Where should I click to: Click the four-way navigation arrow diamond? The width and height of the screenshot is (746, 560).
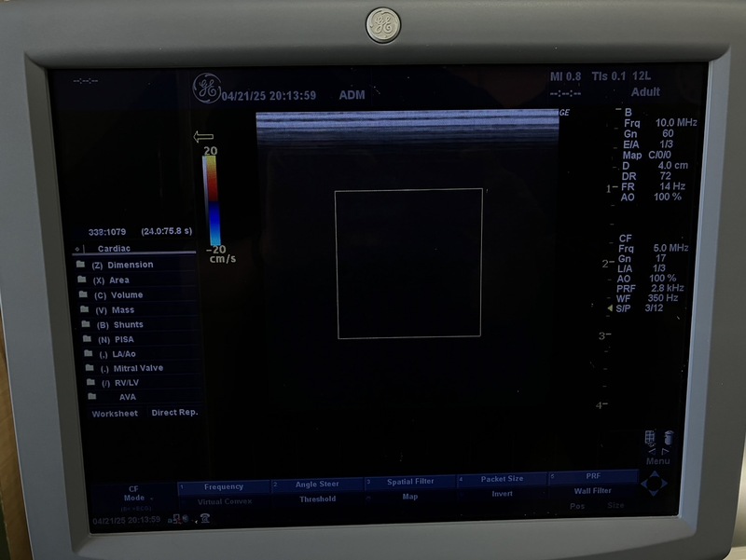pos(655,484)
